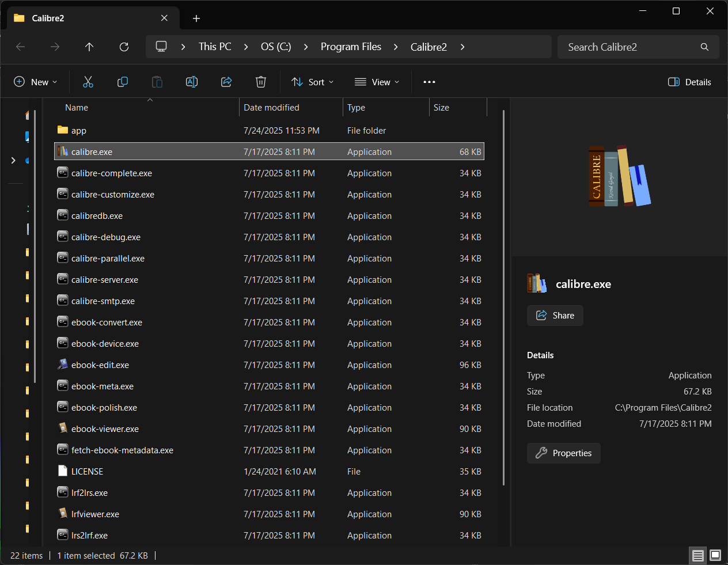Screen dimensions: 728x565
Task: Click the Properties button in details pane
Action: [x=563, y=453]
